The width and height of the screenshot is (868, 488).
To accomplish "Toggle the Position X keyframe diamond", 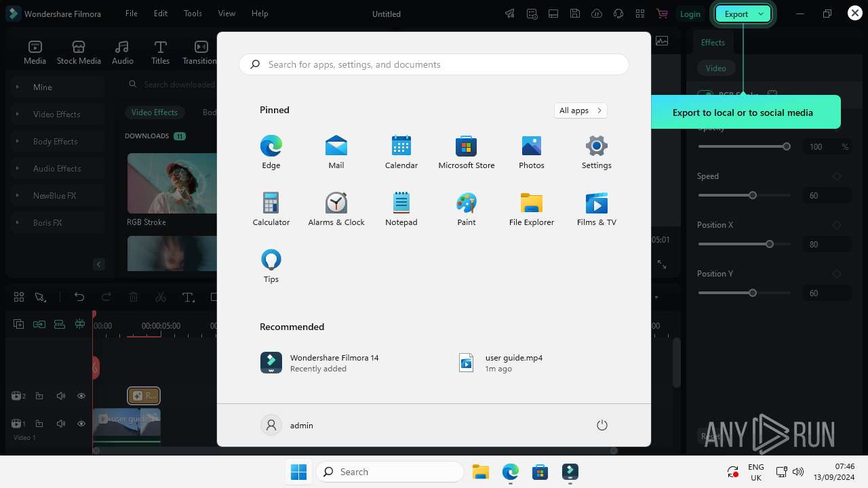I will click(x=837, y=225).
